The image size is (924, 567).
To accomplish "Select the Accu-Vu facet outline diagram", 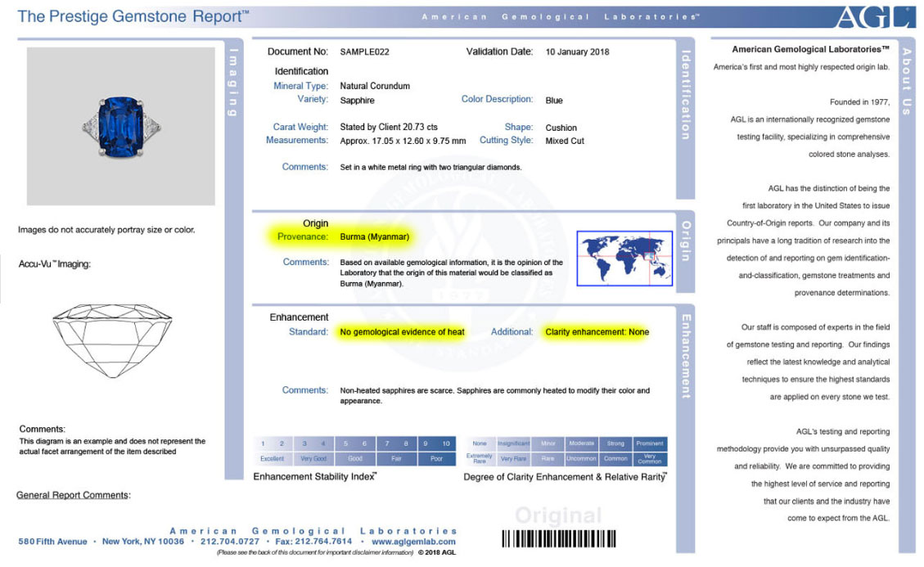I will click(x=112, y=340).
